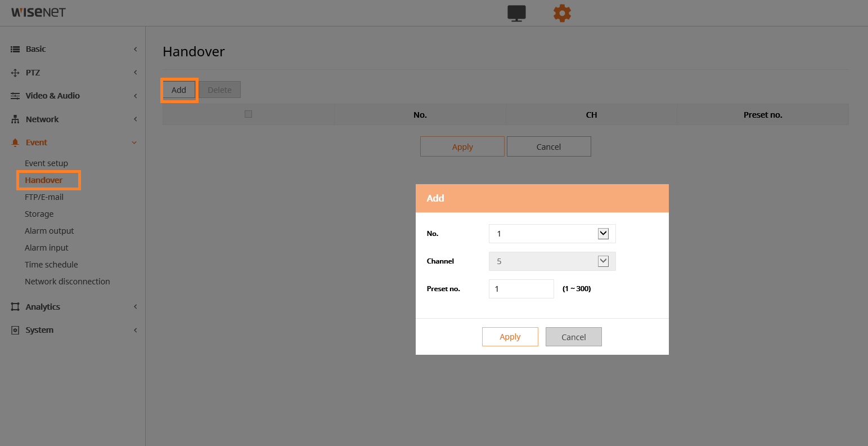Click the Handover page title

194,52
